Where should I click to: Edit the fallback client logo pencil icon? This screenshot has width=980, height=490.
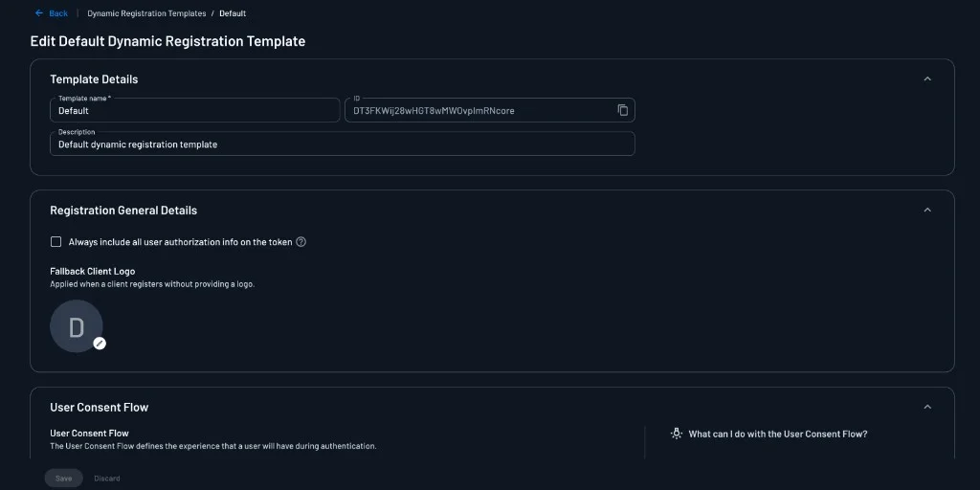click(100, 344)
